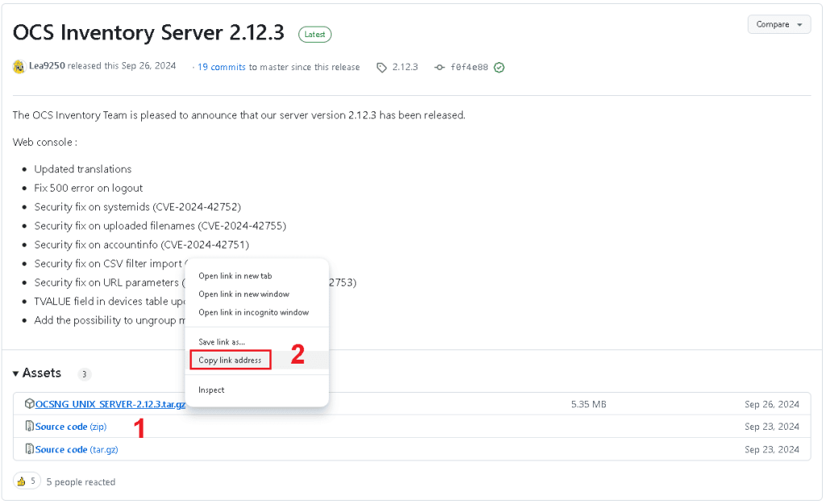Click the tag icon beside 2.12.3

(382, 68)
